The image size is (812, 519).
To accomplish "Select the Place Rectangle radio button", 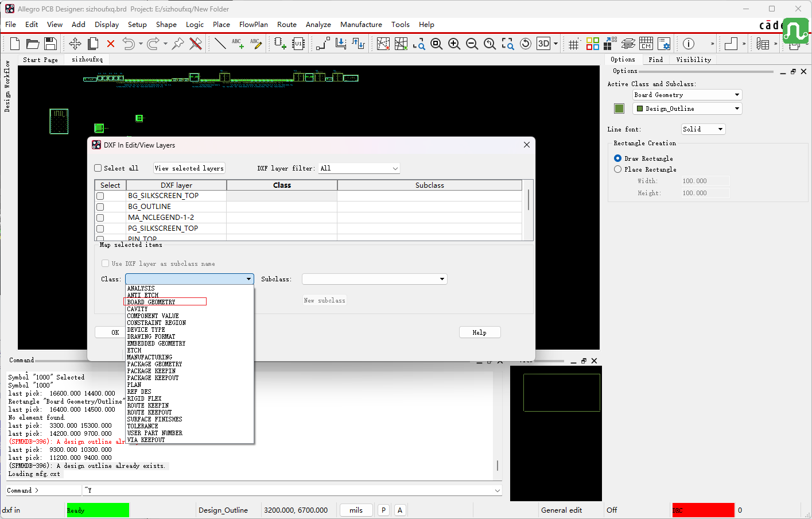I will click(617, 169).
